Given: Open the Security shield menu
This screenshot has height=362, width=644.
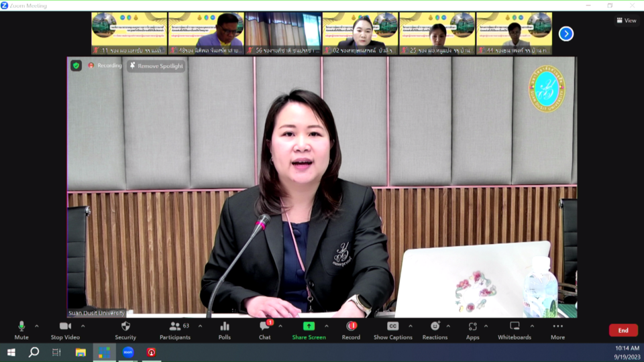Looking at the screenshot, I should click(125, 330).
